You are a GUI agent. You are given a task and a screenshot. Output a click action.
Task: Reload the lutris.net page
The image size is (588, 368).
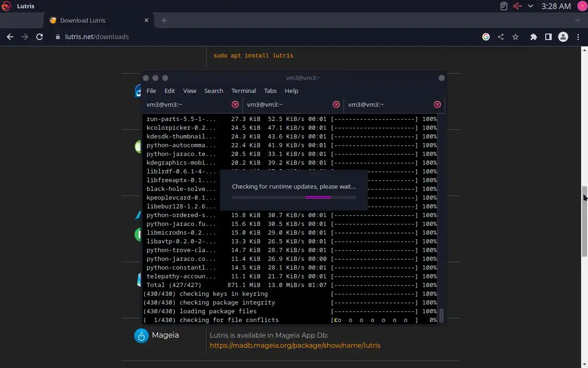tap(40, 37)
